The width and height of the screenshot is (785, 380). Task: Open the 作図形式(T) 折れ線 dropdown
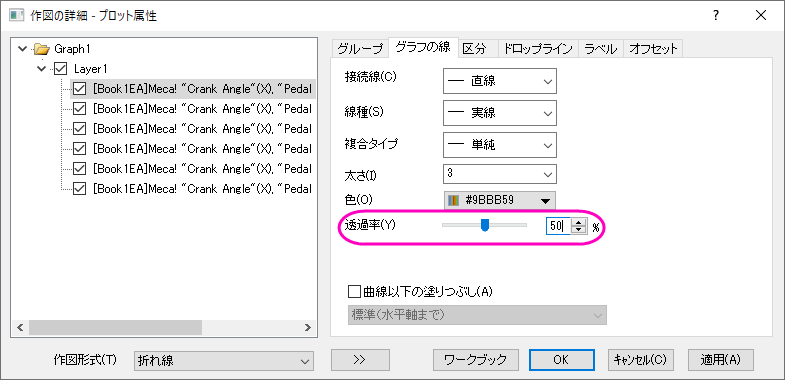click(x=224, y=360)
